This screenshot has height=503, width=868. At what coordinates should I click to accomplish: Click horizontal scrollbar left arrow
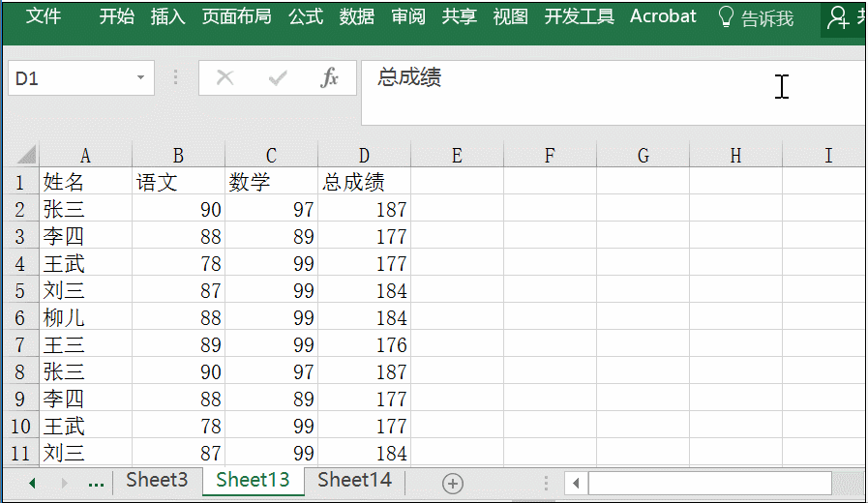coord(576,483)
